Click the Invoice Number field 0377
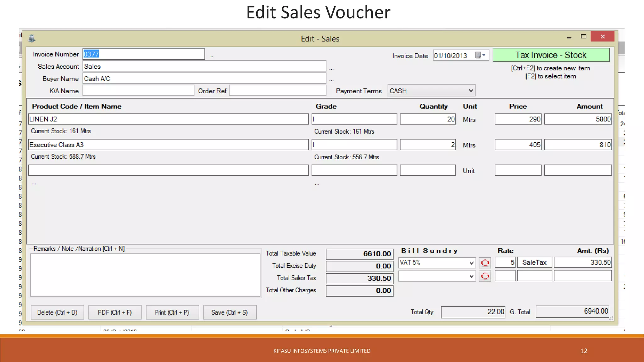The width and height of the screenshot is (644, 362). (x=144, y=54)
